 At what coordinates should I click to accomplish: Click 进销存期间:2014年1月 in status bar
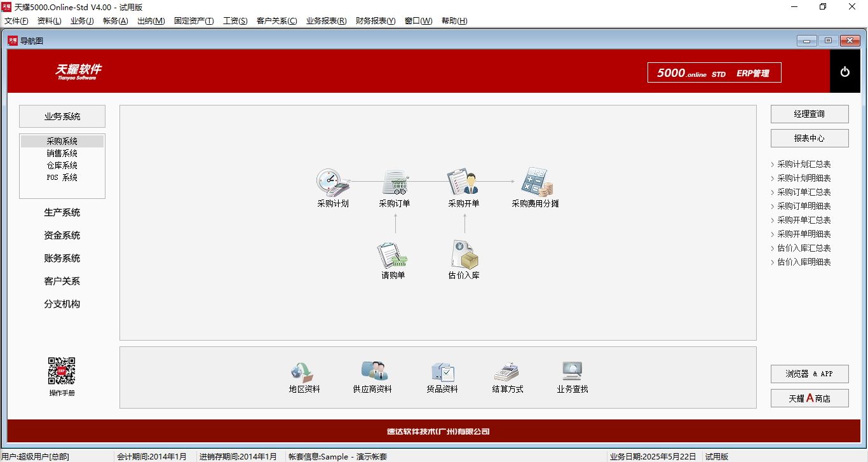pos(238,456)
